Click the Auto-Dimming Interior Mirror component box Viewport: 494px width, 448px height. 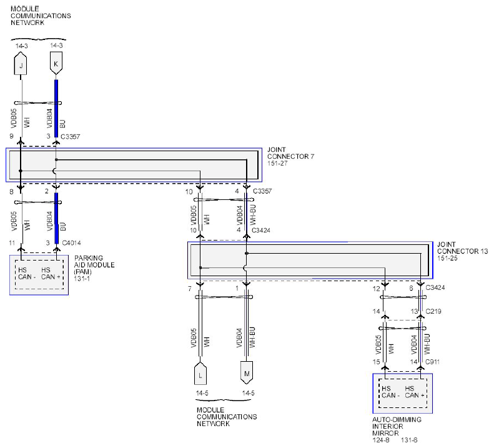tap(402, 393)
